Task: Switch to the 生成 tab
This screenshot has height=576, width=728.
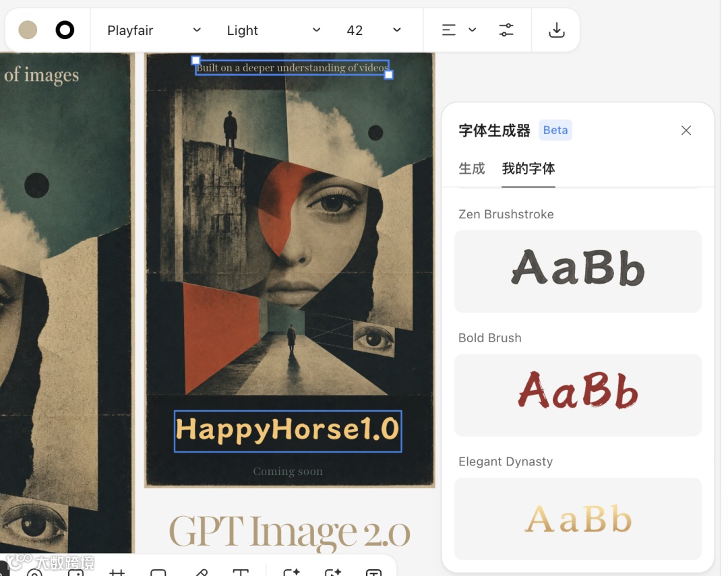Action: pyautogui.click(x=472, y=168)
